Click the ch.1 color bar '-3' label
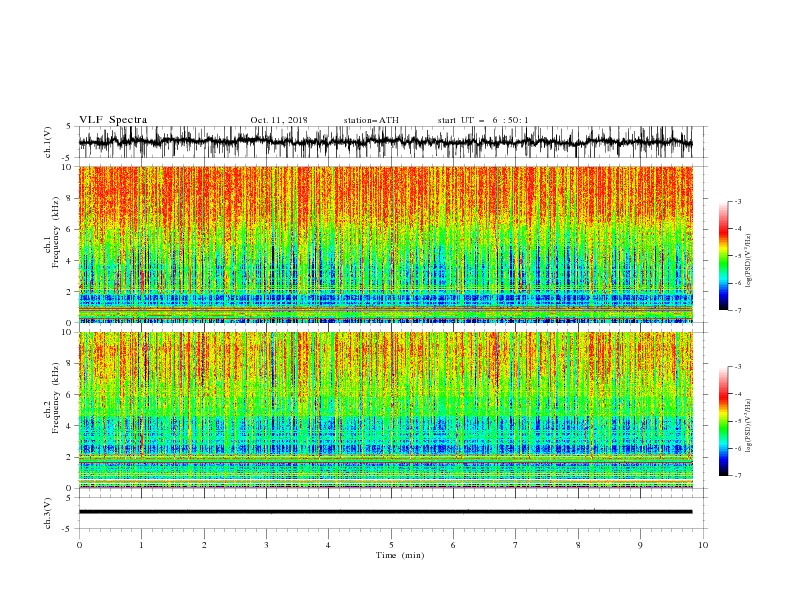Screen dimensions: 792x612 click(737, 201)
